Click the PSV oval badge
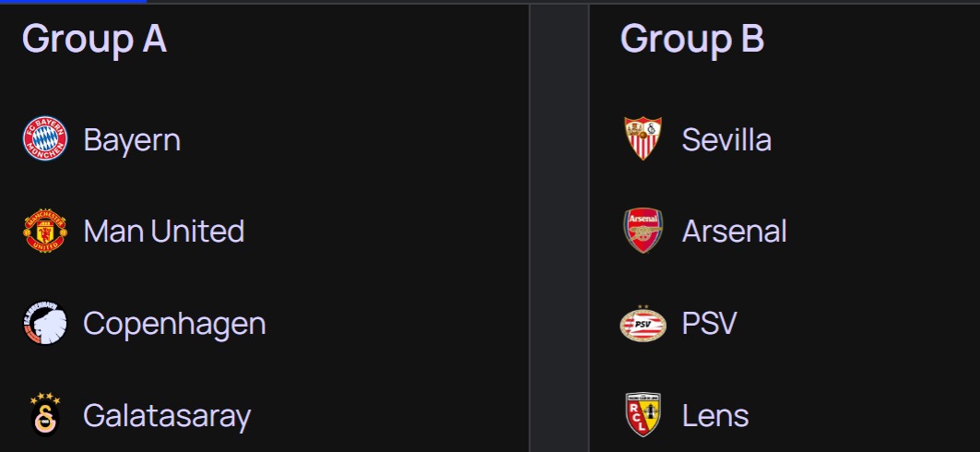 point(643,323)
